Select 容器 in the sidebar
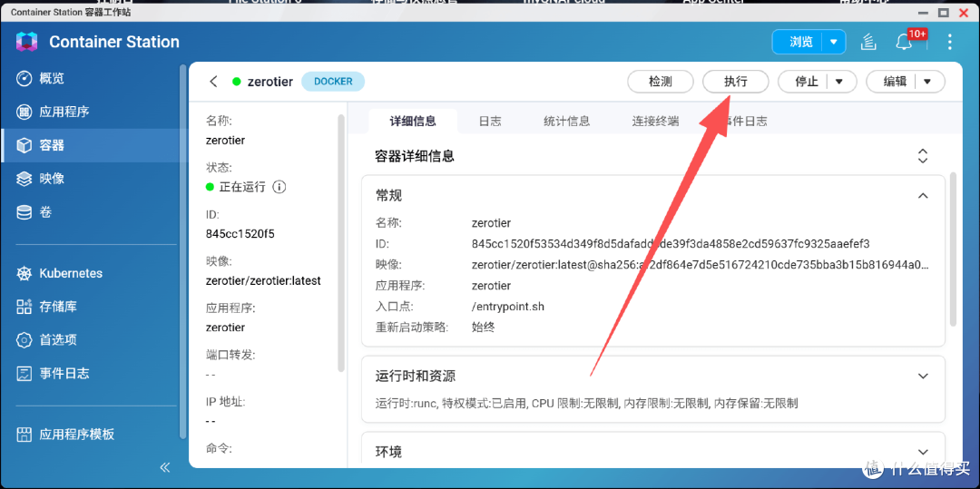 point(89,145)
